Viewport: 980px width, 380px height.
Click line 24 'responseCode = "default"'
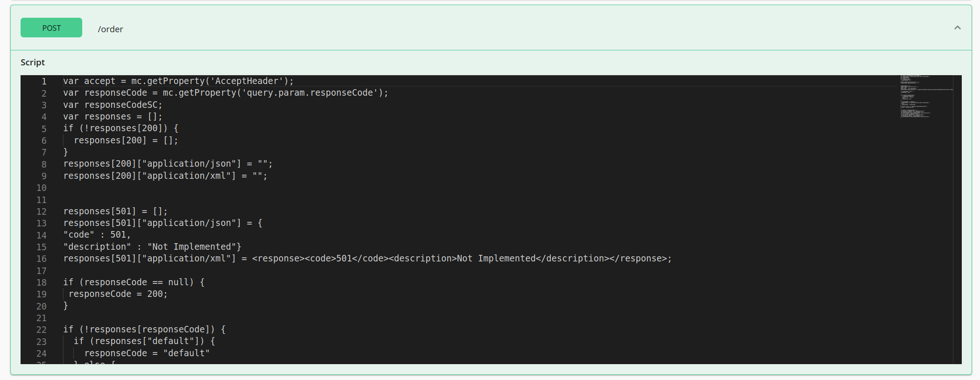147,353
